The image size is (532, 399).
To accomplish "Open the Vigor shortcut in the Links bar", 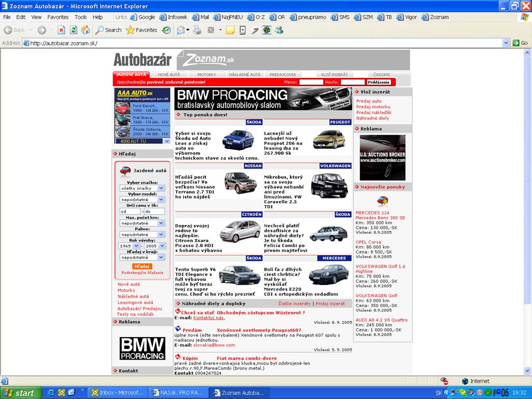I will pos(407,17).
